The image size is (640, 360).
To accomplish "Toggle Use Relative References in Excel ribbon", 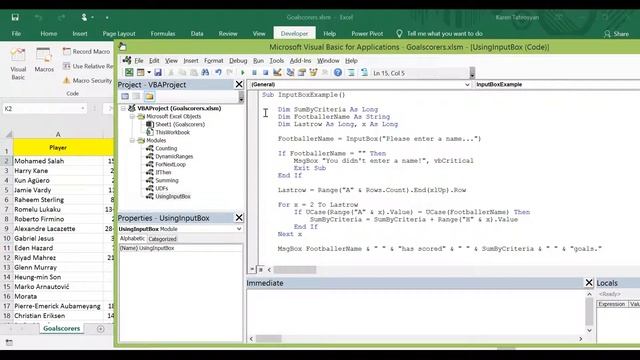I will click(x=88, y=66).
